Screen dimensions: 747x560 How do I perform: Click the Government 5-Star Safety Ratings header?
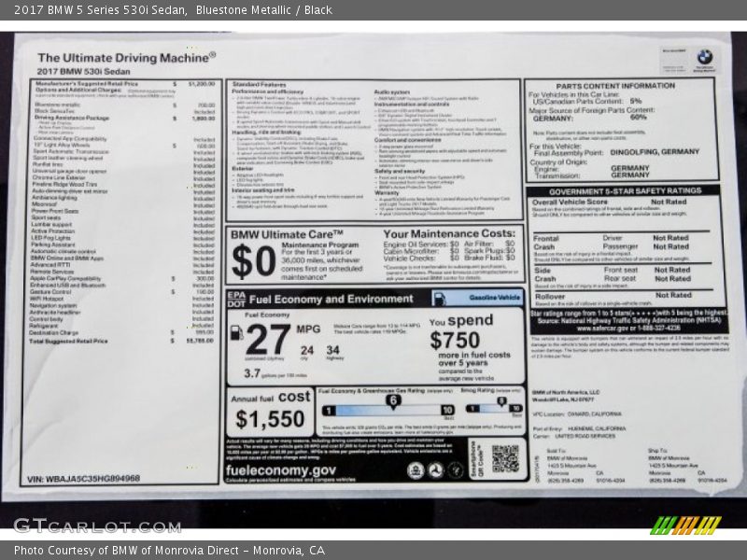[621, 190]
